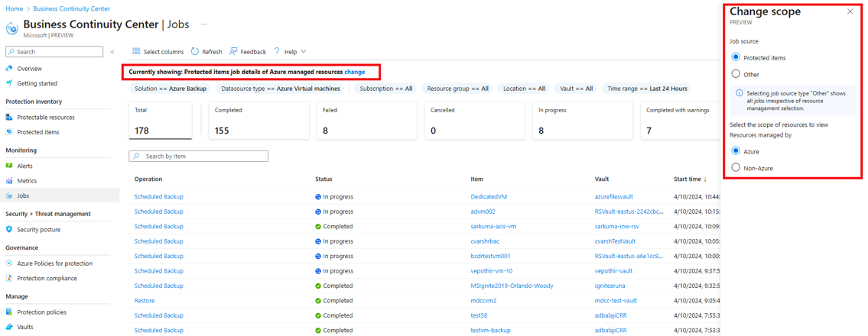Click the Search by Item field
The image size is (868, 336).
[x=199, y=157]
